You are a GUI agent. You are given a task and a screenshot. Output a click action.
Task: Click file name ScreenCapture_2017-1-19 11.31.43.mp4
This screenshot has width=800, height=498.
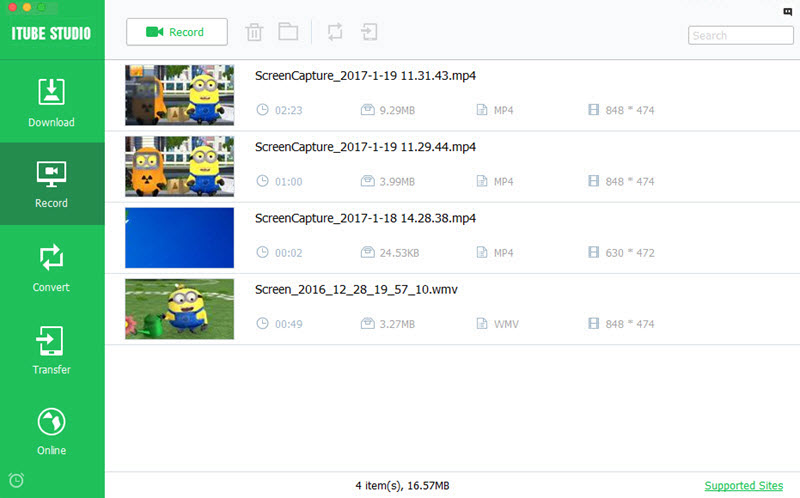[x=365, y=76]
